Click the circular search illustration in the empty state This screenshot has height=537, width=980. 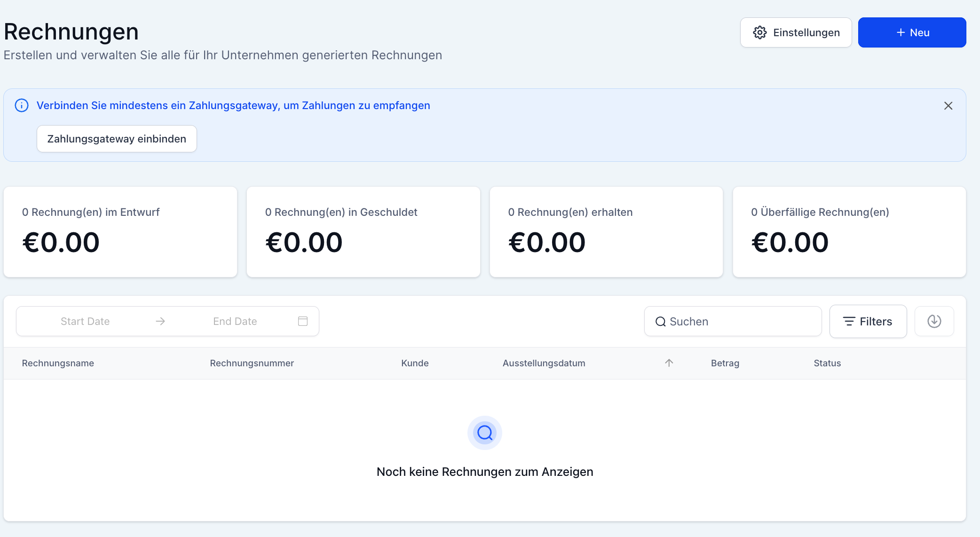(484, 433)
